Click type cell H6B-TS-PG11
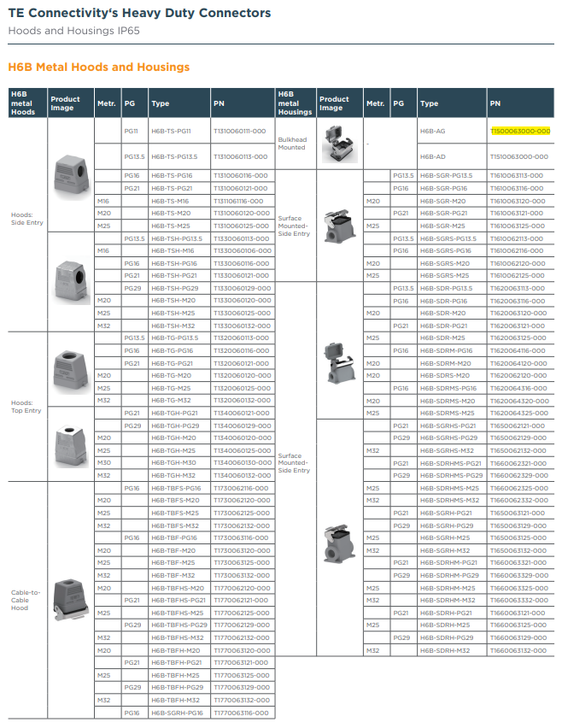 tap(171, 131)
